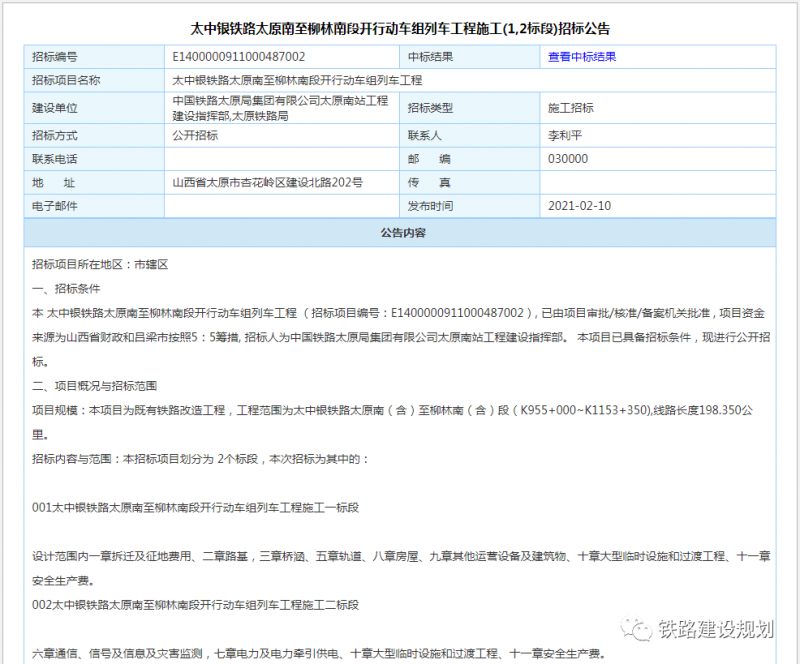Image resolution: width=800 pixels, height=664 pixels.
Task: Select the publish date 2021-02-10
Action: point(580,206)
